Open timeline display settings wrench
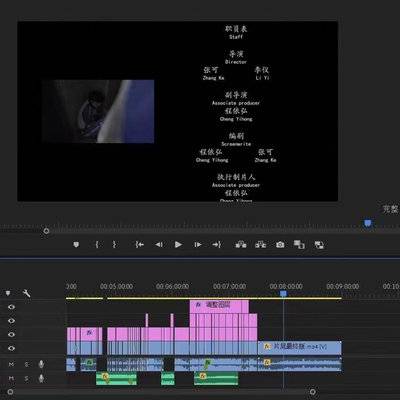The image size is (400, 400). point(26,293)
